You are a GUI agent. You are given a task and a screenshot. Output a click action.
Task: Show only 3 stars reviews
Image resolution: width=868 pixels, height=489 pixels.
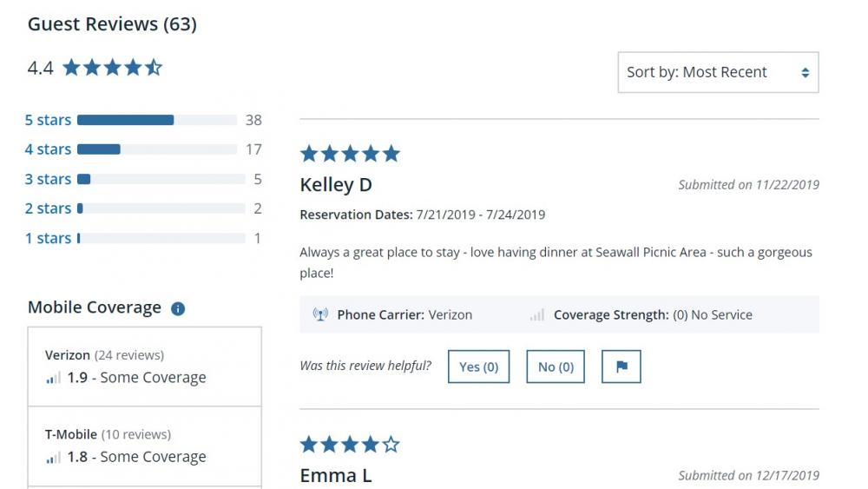[x=48, y=179]
